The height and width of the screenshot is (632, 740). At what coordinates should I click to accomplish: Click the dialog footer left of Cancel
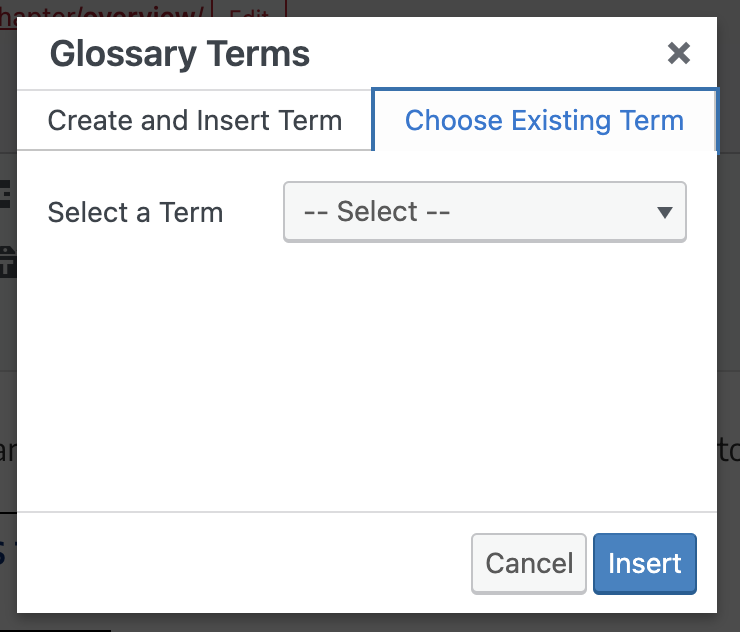[240, 563]
